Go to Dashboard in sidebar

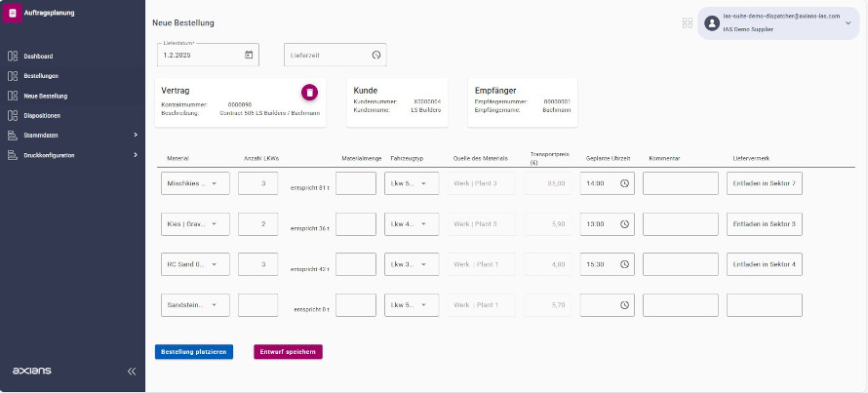tap(38, 56)
